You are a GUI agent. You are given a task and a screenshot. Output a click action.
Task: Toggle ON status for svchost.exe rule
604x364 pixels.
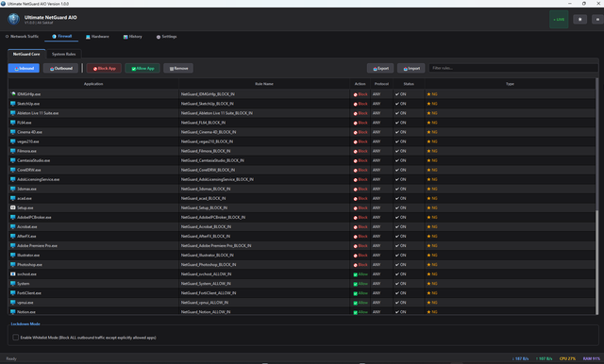click(400, 274)
